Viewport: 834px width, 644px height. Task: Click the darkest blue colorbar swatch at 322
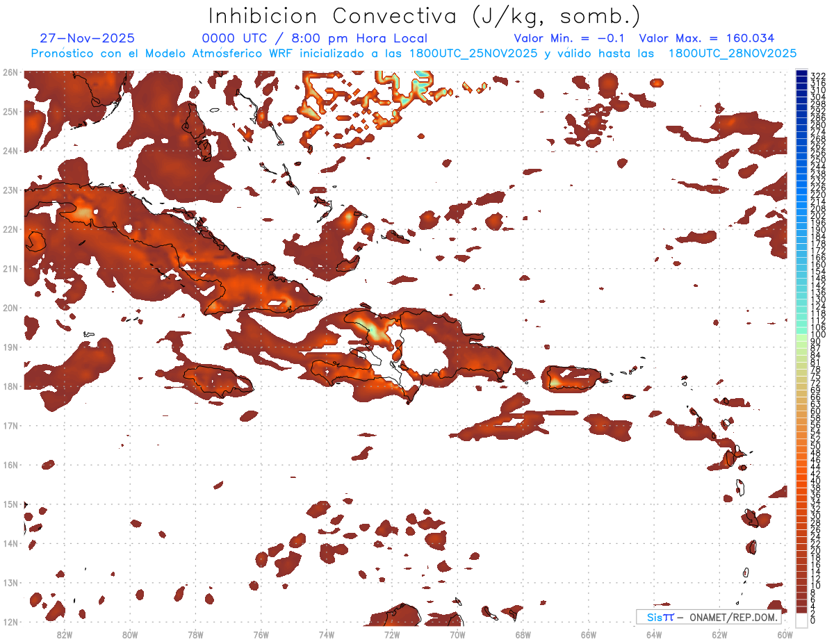pos(802,74)
